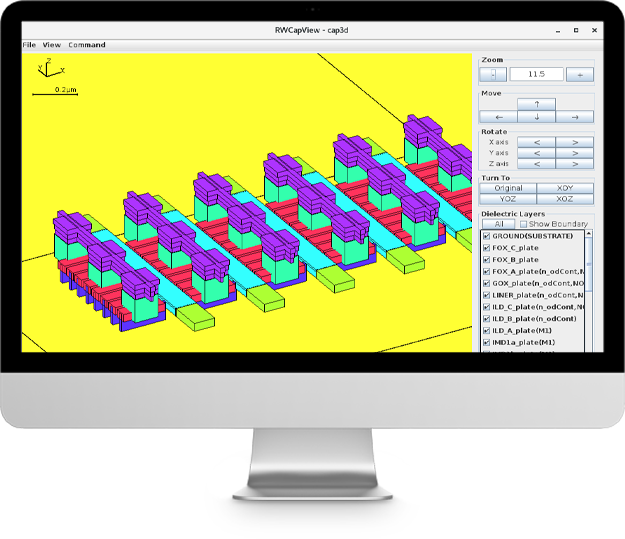Click the Original view button
Viewport: 625px width, 539px height.
pyautogui.click(x=508, y=188)
